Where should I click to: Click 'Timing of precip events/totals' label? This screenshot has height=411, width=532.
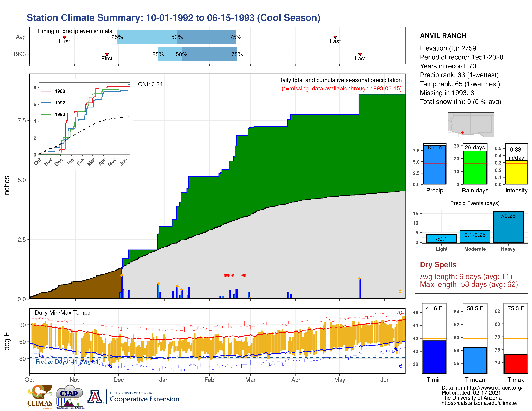pos(74,31)
